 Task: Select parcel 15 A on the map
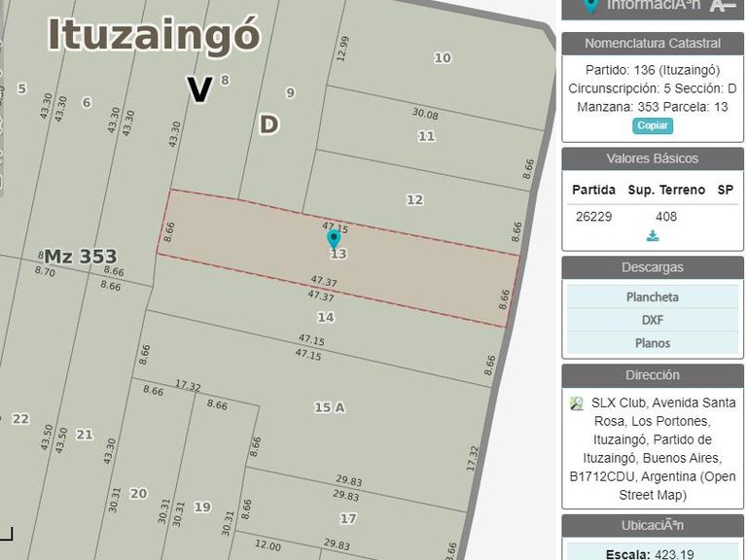pos(330,407)
